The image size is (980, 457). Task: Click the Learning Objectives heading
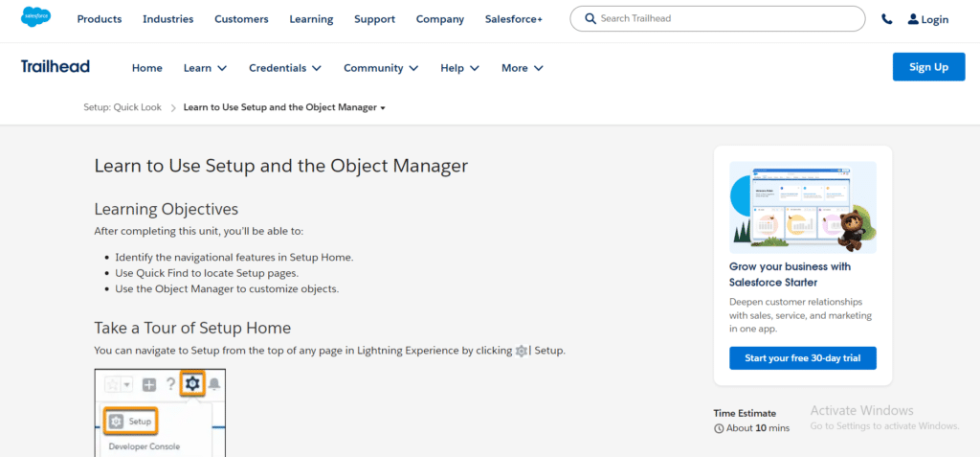point(167,209)
